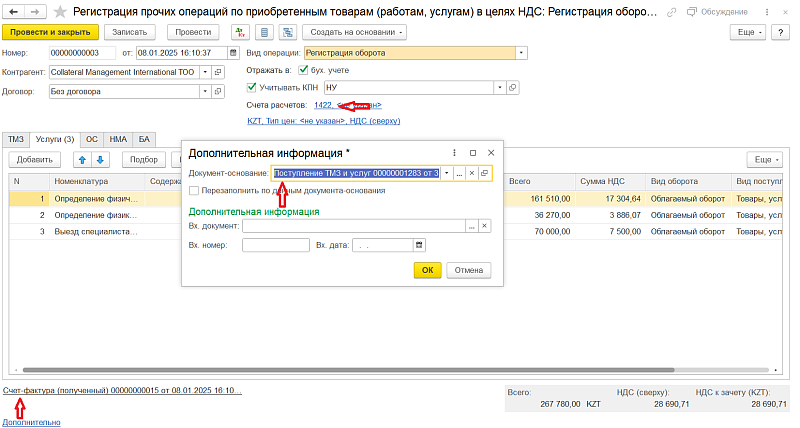Maximize the Дополнительная информация dialog
This screenshot has height=428, width=800.
click(472, 153)
